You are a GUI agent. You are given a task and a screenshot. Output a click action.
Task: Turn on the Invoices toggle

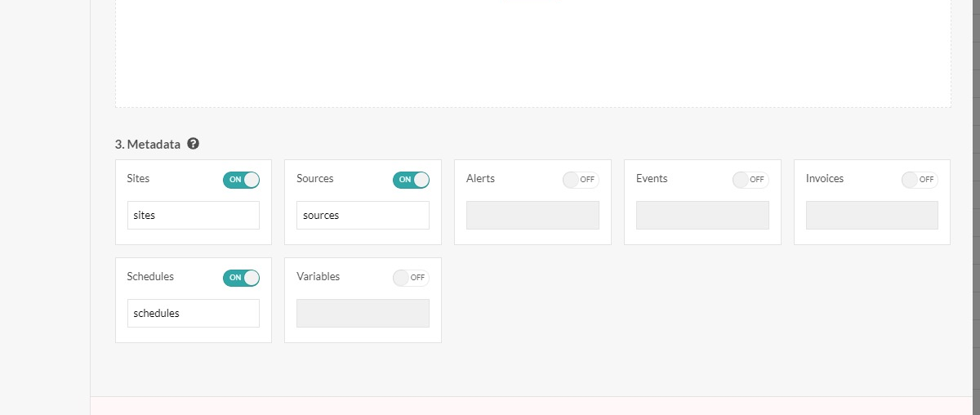click(920, 180)
